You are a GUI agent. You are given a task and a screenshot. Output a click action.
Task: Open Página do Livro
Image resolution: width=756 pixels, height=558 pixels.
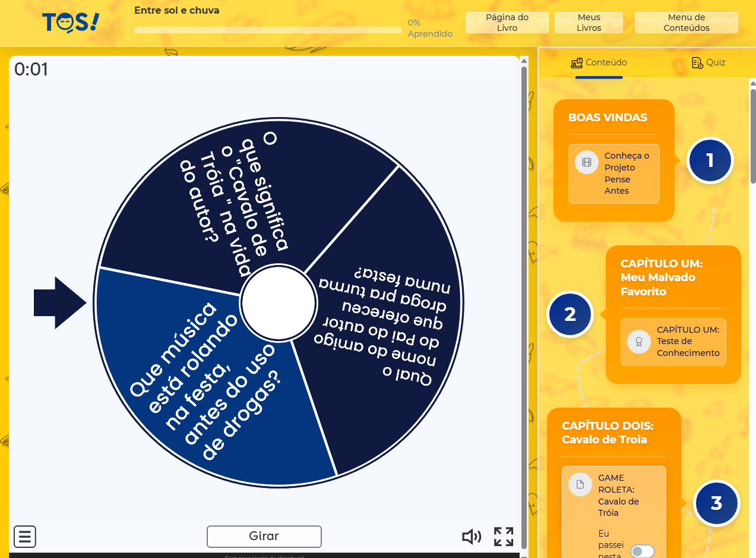point(507,23)
